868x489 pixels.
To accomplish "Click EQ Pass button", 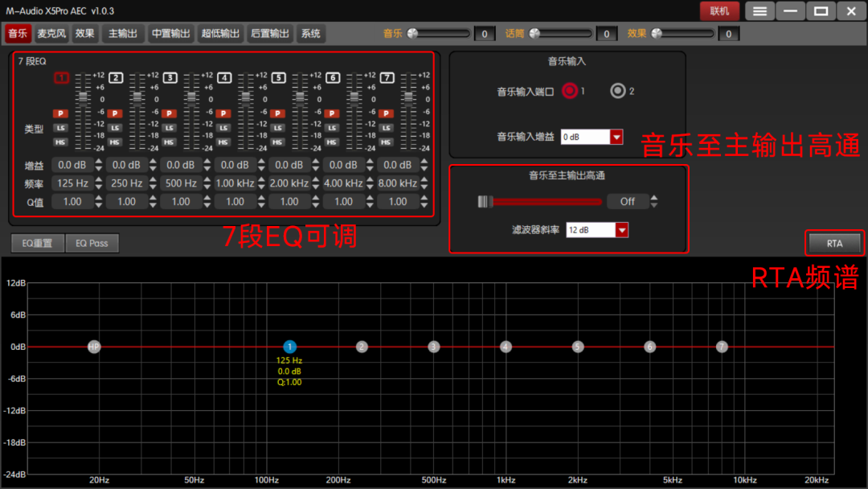I will point(92,243).
